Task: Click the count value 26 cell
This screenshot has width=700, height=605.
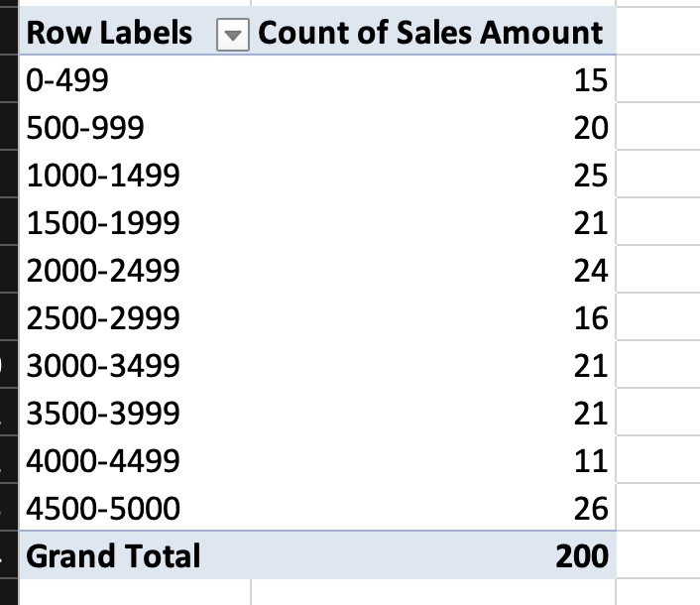Action: tap(591, 509)
